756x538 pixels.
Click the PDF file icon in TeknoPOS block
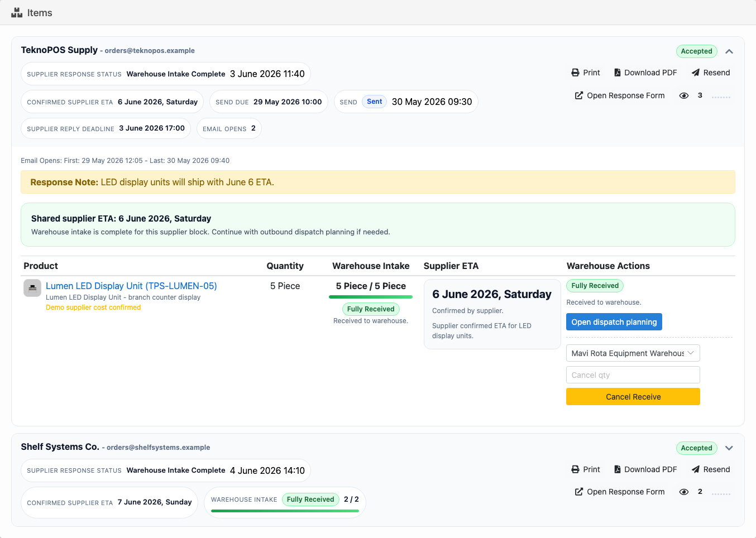click(618, 73)
